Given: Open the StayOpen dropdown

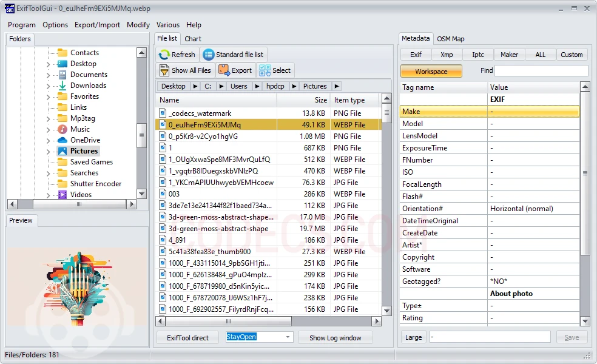Looking at the screenshot, I should coord(288,337).
